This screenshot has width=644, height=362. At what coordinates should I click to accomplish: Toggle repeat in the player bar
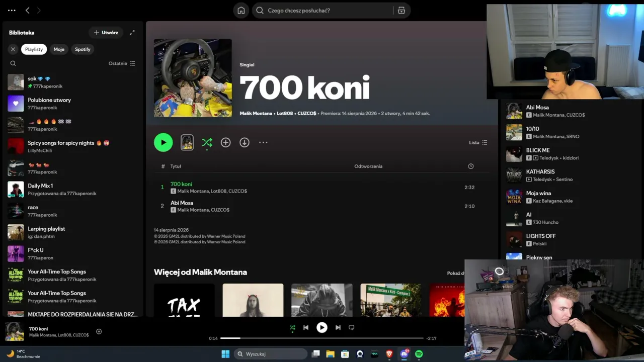point(352,328)
